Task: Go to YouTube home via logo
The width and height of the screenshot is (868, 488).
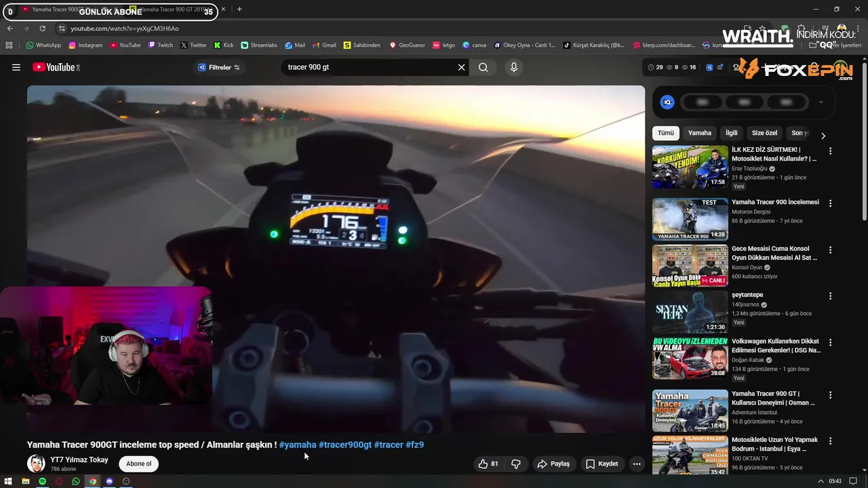Action: [x=56, y=67]
